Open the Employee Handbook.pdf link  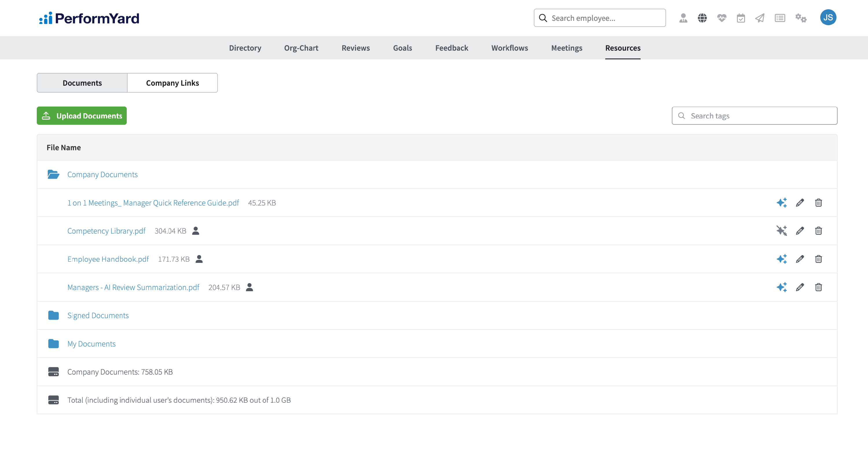[x=108, y=259]
